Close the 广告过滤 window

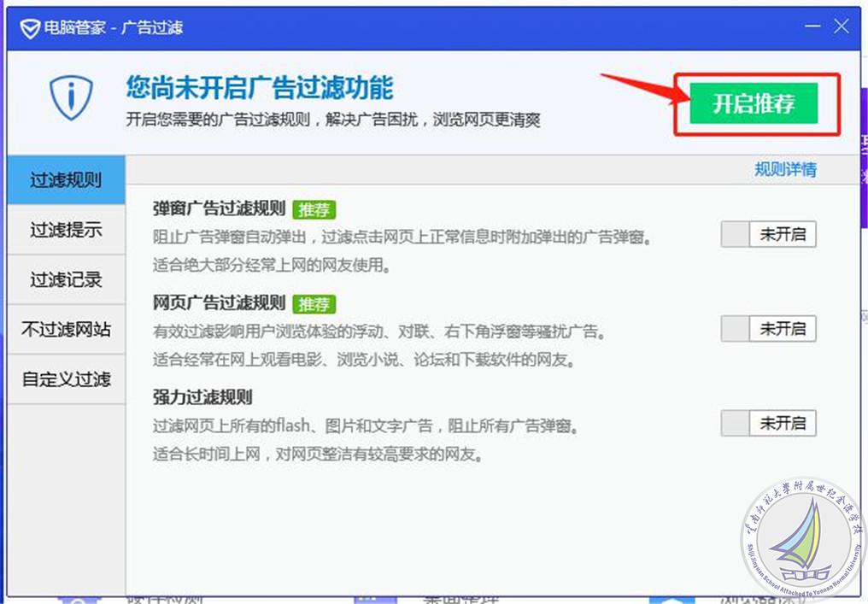(x=842, y=27)
